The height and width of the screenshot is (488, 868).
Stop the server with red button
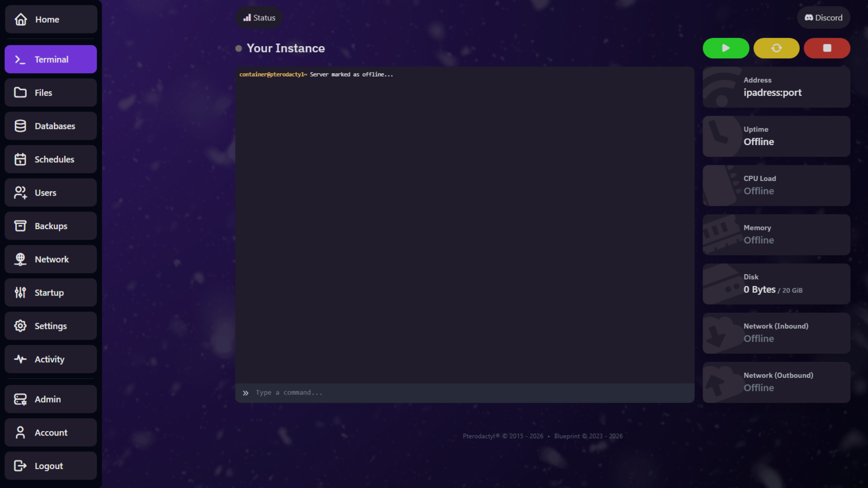(827, 48)
